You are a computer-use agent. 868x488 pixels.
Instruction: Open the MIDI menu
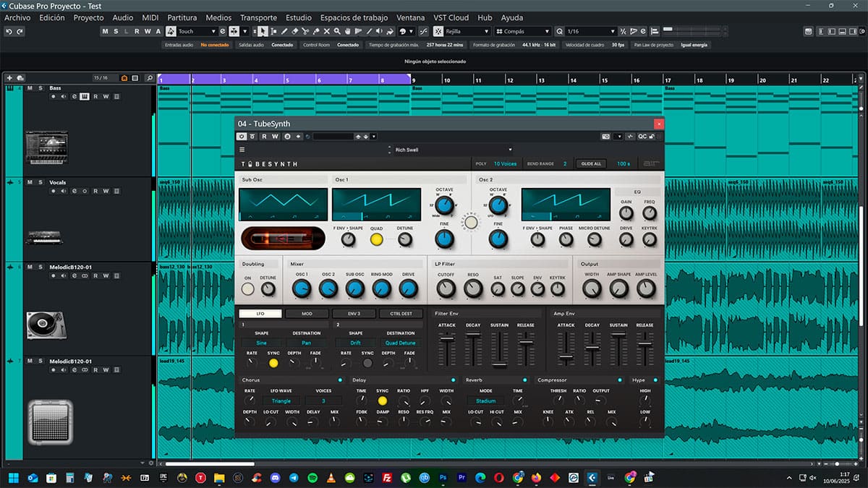pyautogui.click(x=150, y=17)
